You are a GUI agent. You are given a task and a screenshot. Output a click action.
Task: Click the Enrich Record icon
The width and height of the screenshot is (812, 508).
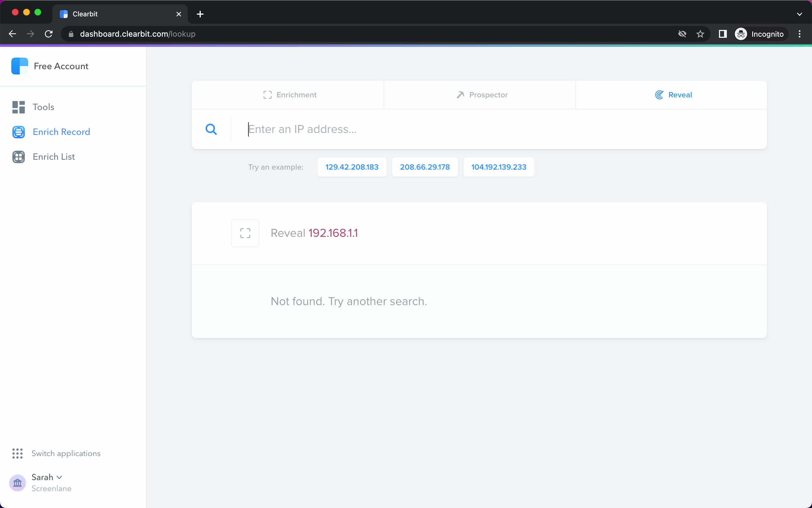(18, 132)
